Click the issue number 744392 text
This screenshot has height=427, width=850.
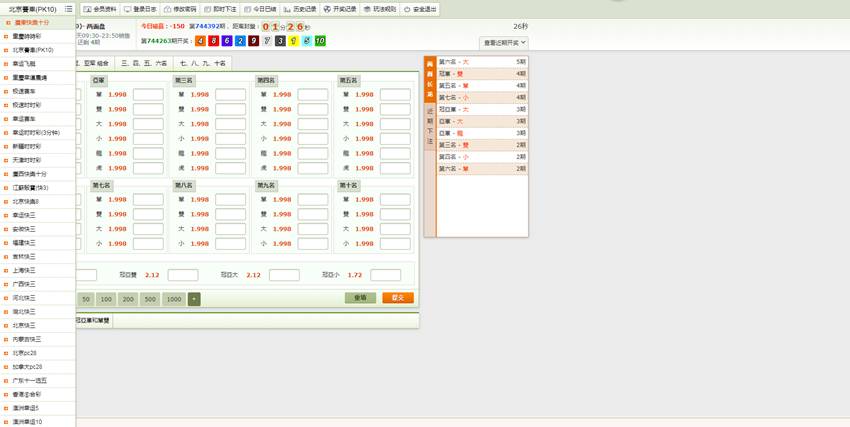pos(207,27)
